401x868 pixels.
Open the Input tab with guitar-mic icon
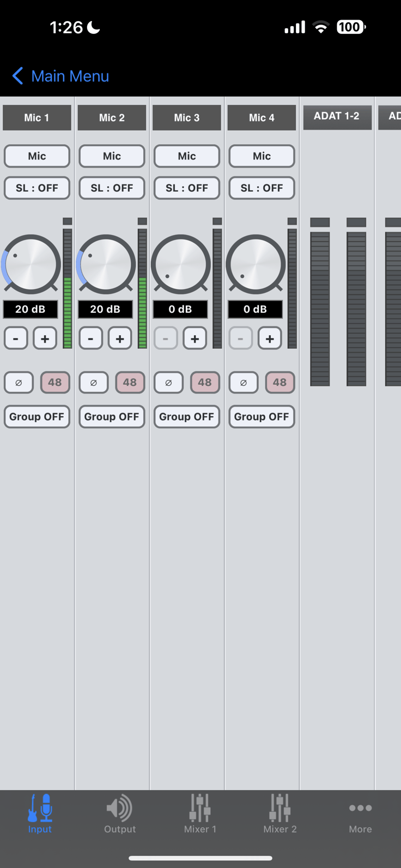point(40,814)
